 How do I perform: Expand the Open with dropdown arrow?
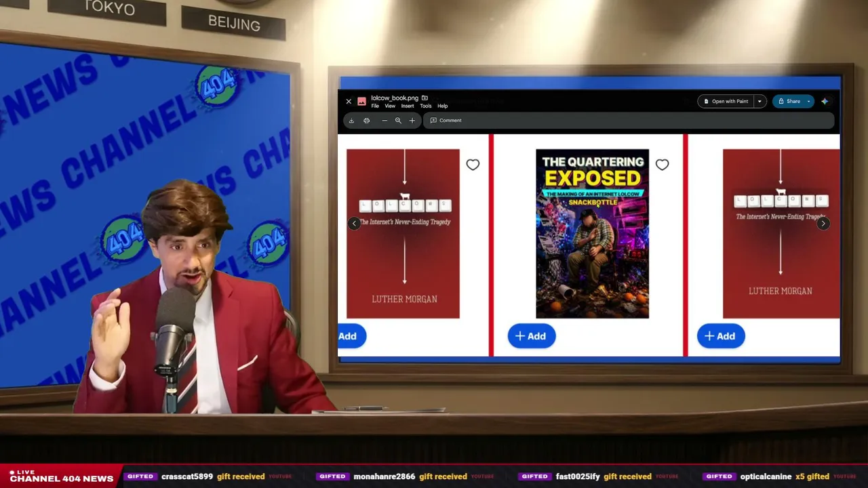[x=759, y=102]
